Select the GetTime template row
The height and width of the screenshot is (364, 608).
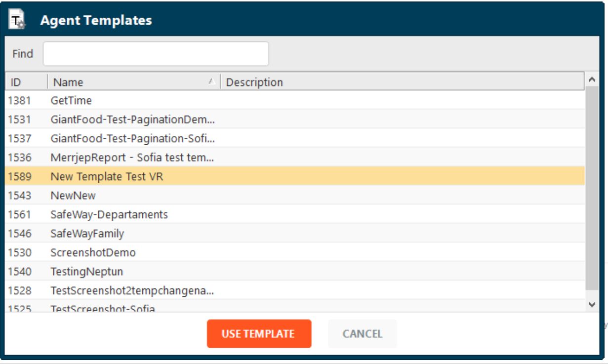(295, 100)
